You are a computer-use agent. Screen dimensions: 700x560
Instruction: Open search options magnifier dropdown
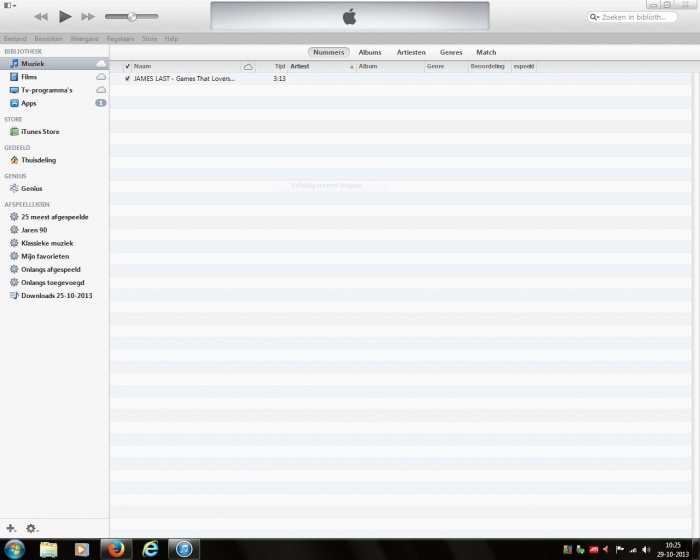pyautogui.click(x=594, y=17)
